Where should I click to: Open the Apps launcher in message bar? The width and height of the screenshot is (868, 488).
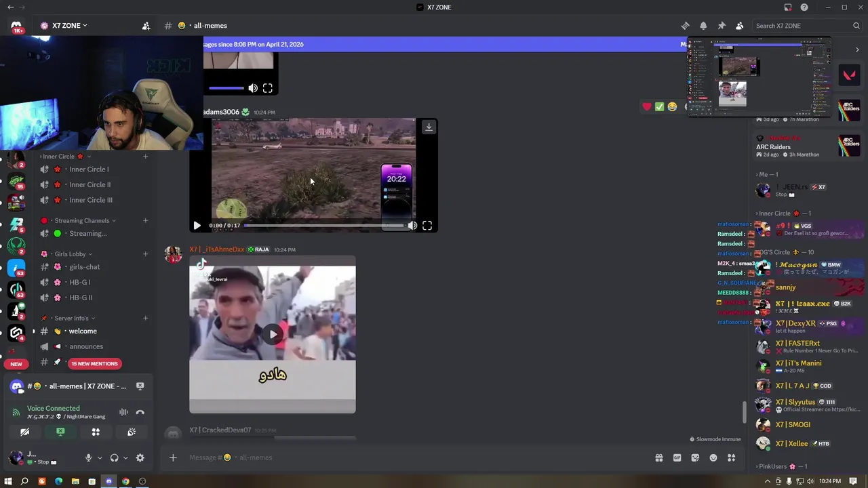click(x=731, y=457)
